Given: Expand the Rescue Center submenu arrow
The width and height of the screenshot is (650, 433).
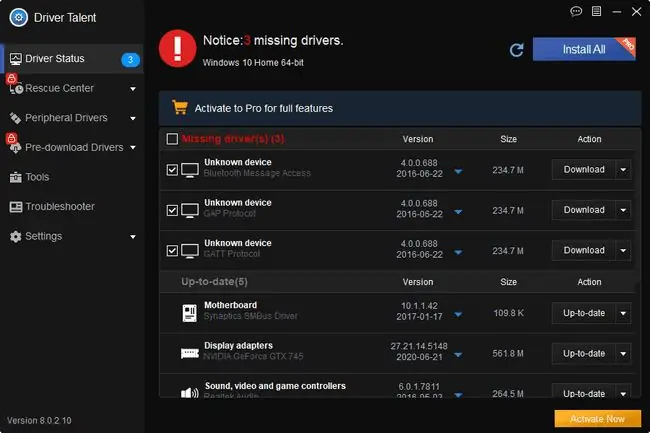Looking at the screenshot, I should click(x=133, y=89).
